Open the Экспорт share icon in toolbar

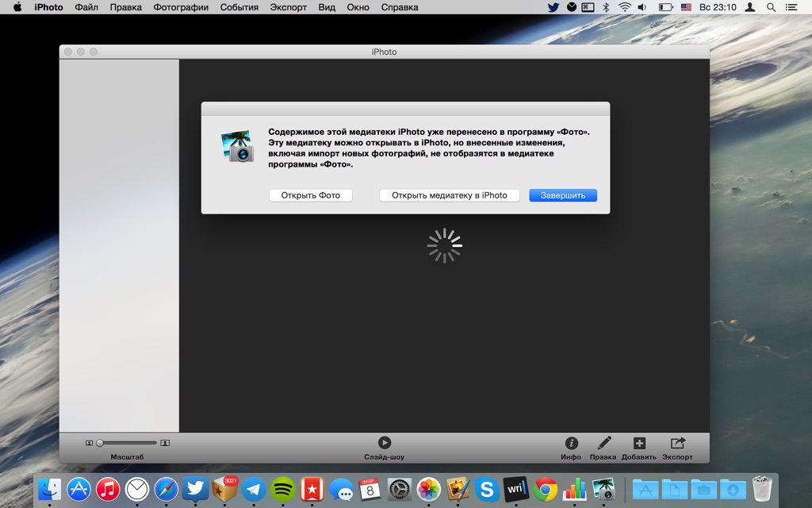[x=677, y=444]
